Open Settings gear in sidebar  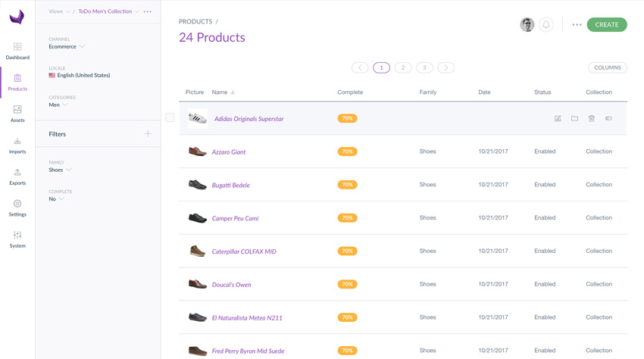coord(17,208)
